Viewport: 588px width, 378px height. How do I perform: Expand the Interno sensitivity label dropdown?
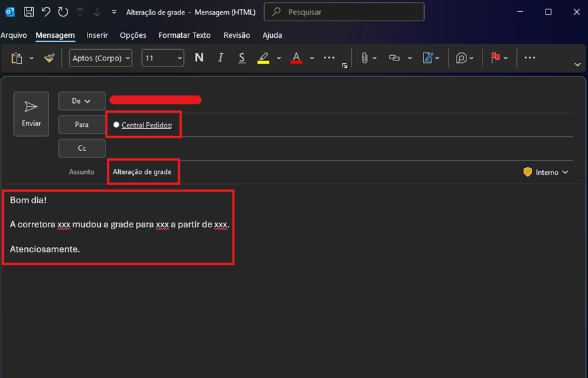(546, 172)
